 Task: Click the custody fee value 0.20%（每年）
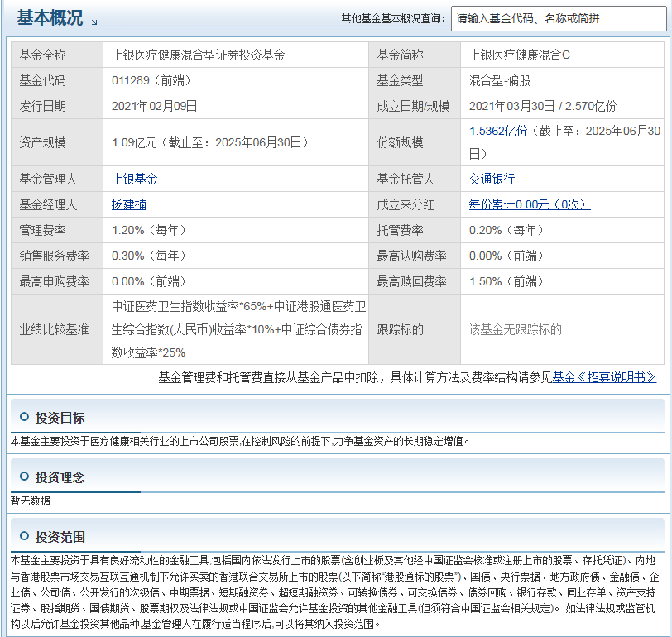click(x=506, y=231)
